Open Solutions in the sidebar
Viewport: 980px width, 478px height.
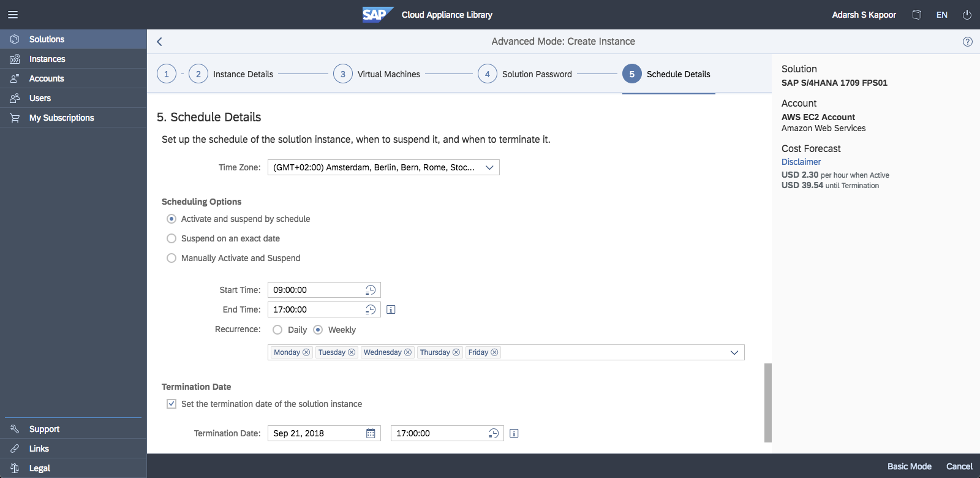73,39
